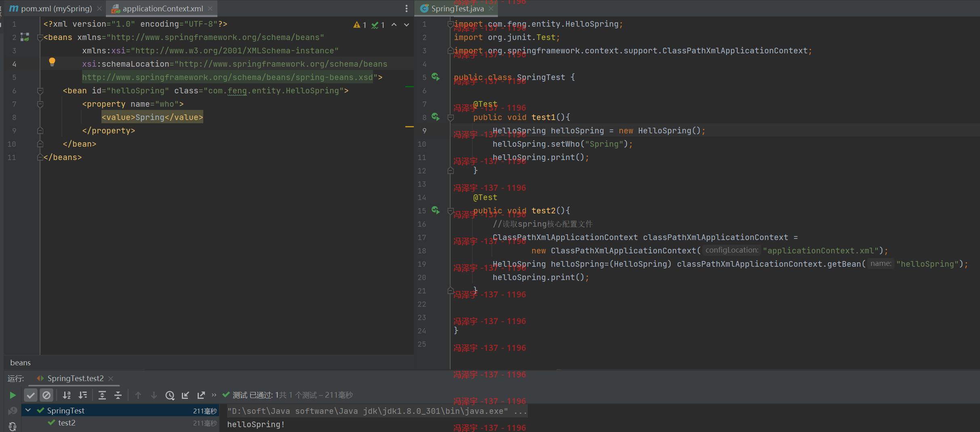
Task: Expand all test results
Action: 102,395
